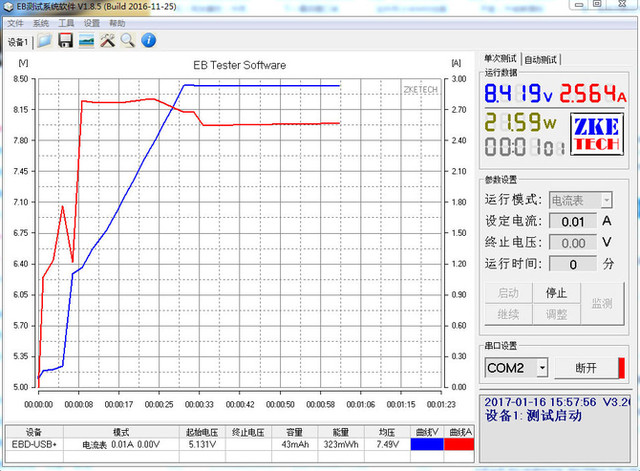Open the 文件 menu
Screen dimensions: 640x471
point(15,23)
